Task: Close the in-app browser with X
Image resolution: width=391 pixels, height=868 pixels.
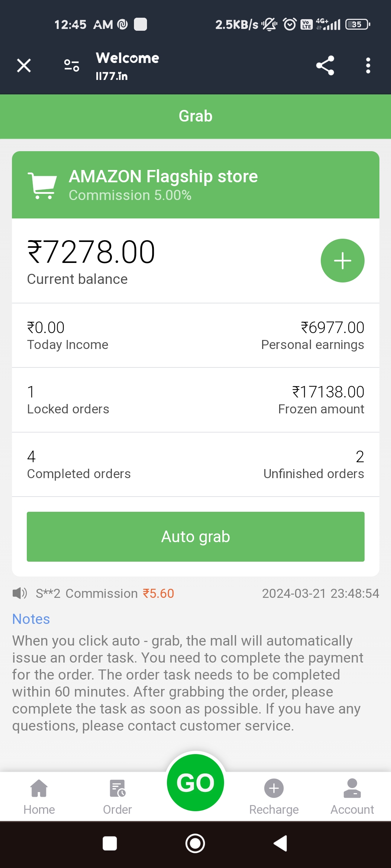Action: pyautogui.click(x=24, y=66)
